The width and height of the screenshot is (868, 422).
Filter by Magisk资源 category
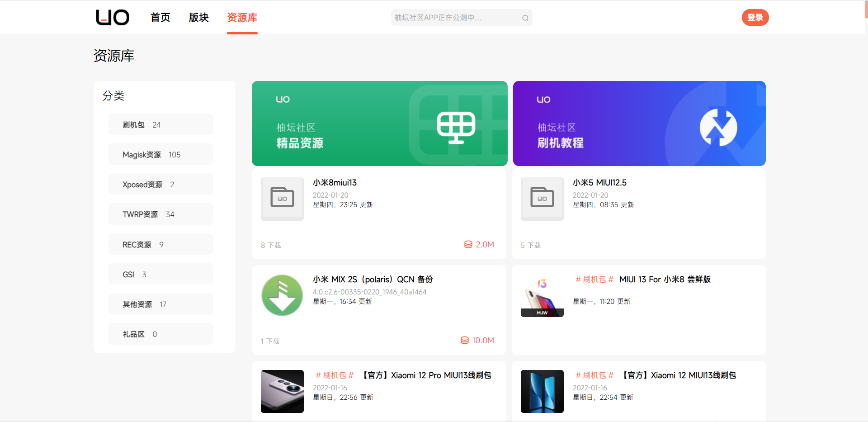[160, 154]
